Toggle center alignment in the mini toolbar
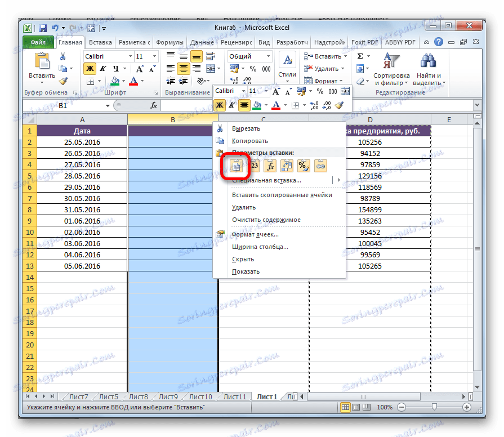 point(244,105)
